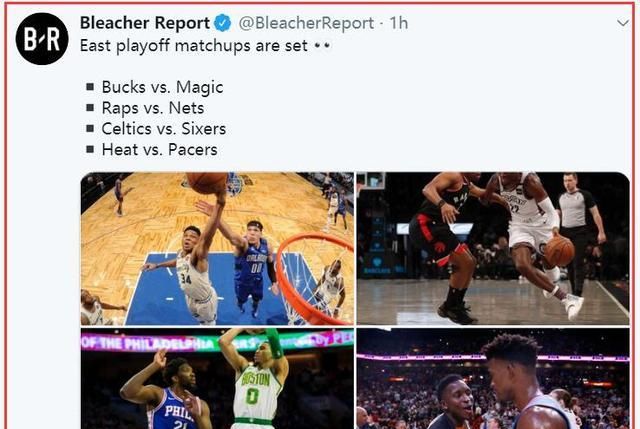Open the Raptors vs Nets dribble photo
This screenshot has height=429, width=640.
pos(493,249)
